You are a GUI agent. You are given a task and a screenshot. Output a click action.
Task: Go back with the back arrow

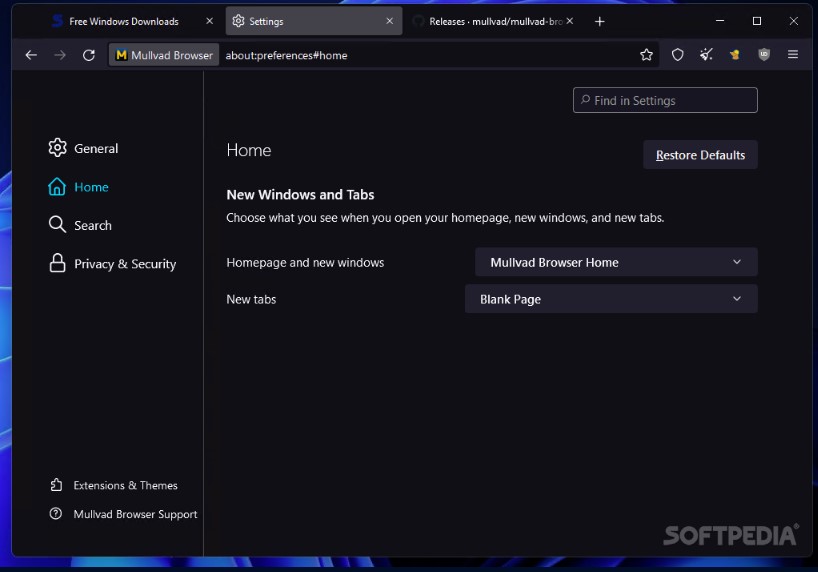click(x=31, y=55)
